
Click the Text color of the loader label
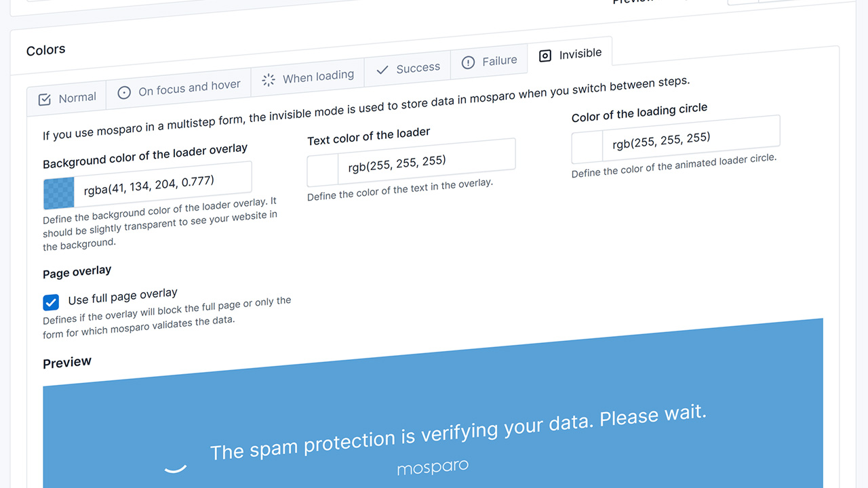pos(369,136)
